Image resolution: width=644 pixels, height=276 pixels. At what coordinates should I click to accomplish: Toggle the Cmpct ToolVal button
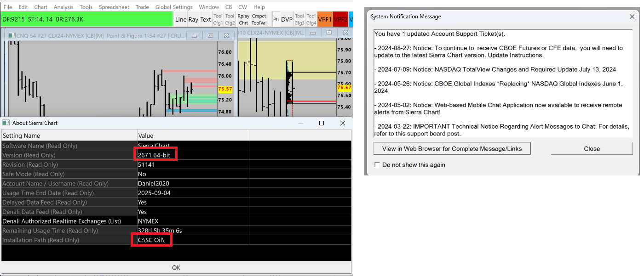tap(259, 19)
